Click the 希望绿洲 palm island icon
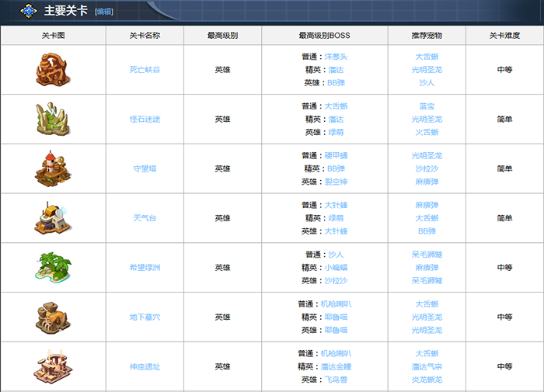The width and height of the screenshot is (544, 392). point(53,267)
